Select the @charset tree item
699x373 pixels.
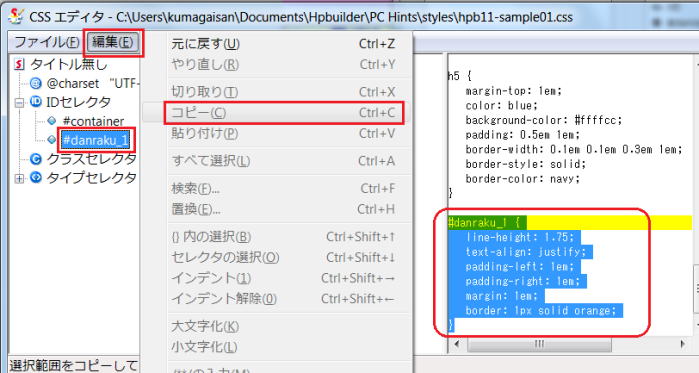point(93,83)
